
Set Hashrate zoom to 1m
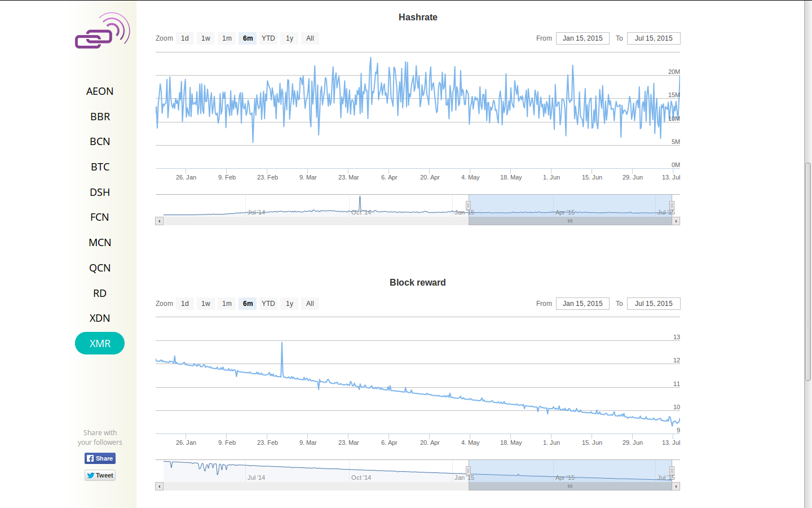[227, 38]
